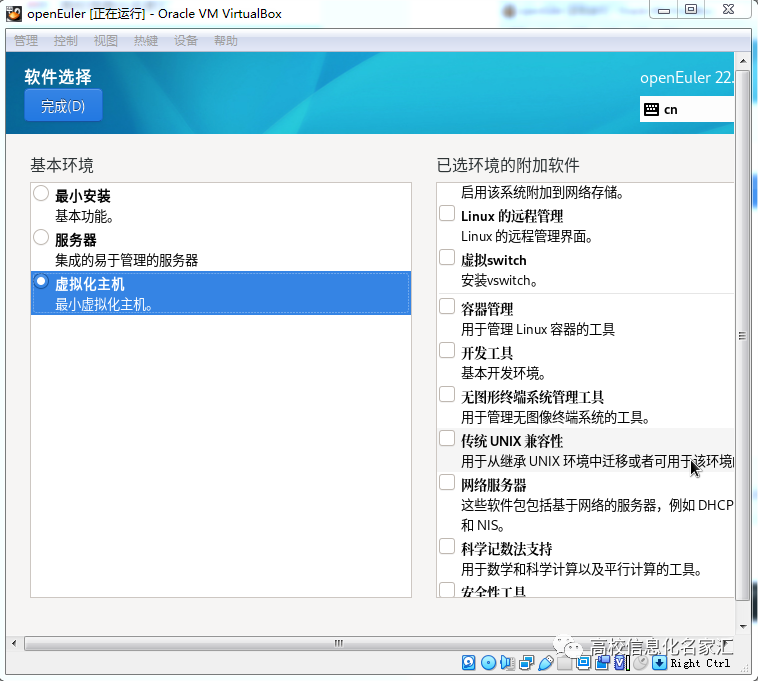Click the horizontal scrollbar thumb at the bottom
758x681 pixels.
(x=338, y=643)
